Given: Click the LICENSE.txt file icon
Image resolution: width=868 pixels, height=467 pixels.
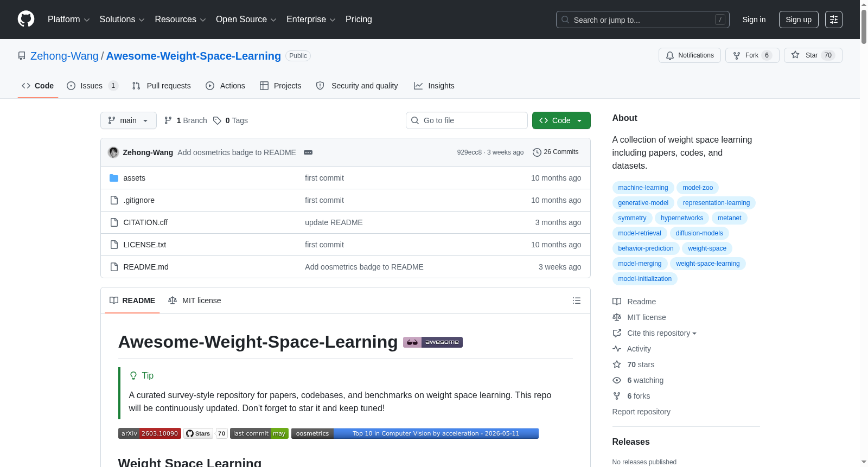Looking at the screenshot, I should [114, 245].
